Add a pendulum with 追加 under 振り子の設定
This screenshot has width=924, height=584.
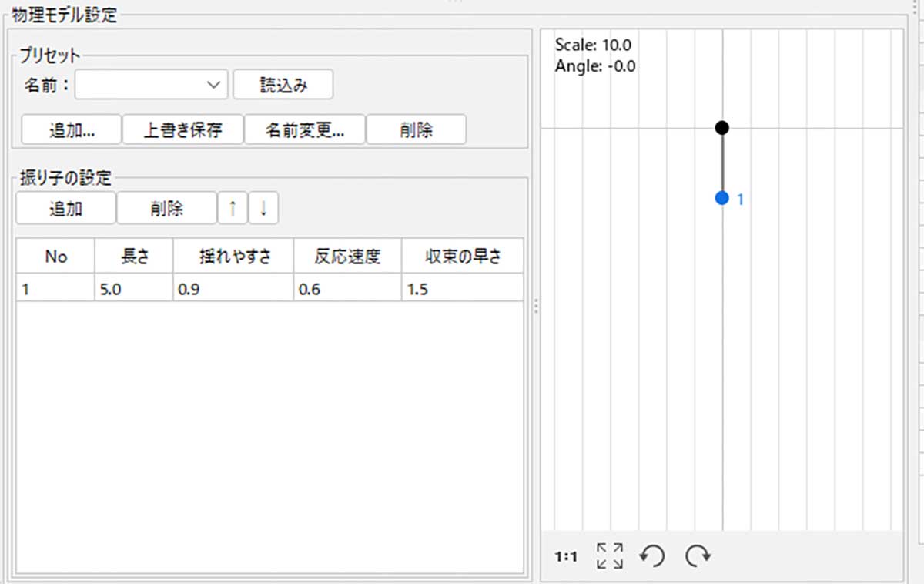66,208
